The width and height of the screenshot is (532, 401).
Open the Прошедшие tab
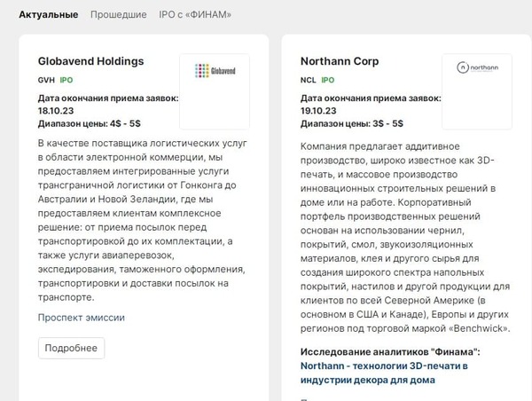tap(118, 15)
